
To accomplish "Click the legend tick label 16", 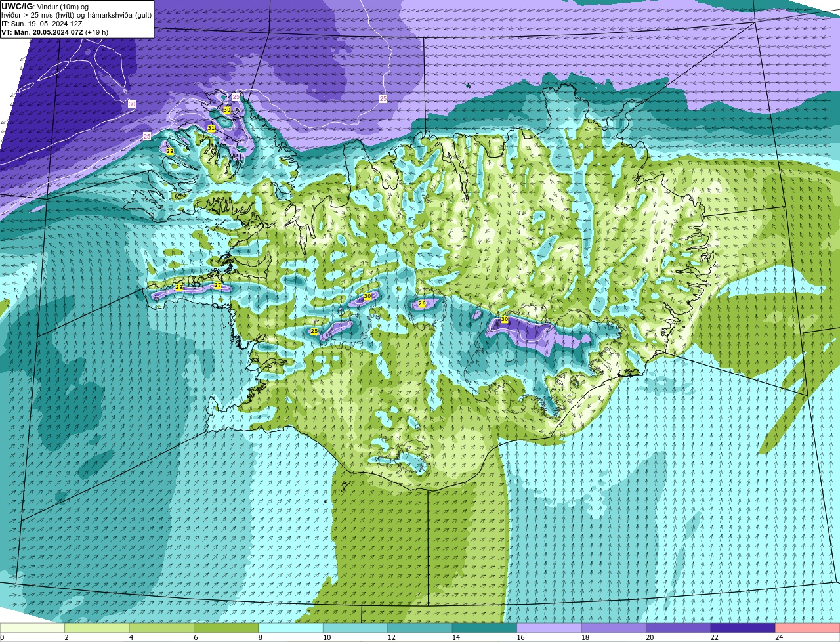I will pyautogui.click(x=520, y=637).
